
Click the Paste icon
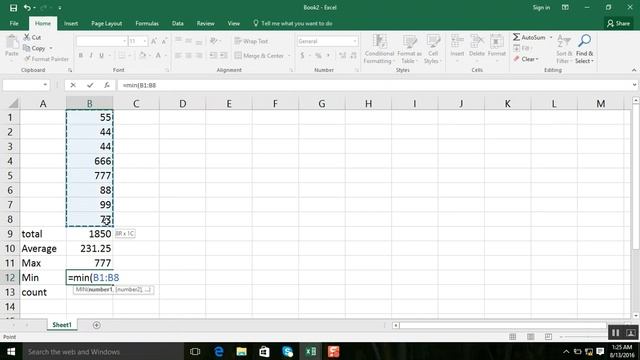click(12, 42)
